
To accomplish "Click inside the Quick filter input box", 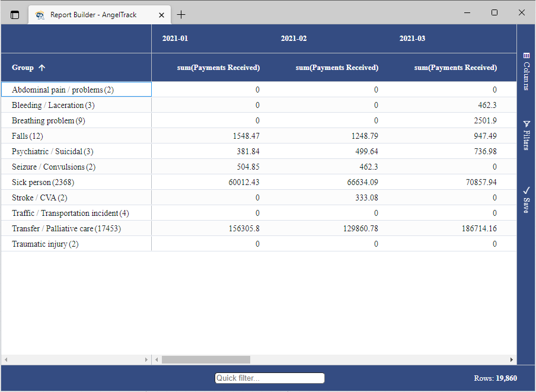I will pos(269,378).
